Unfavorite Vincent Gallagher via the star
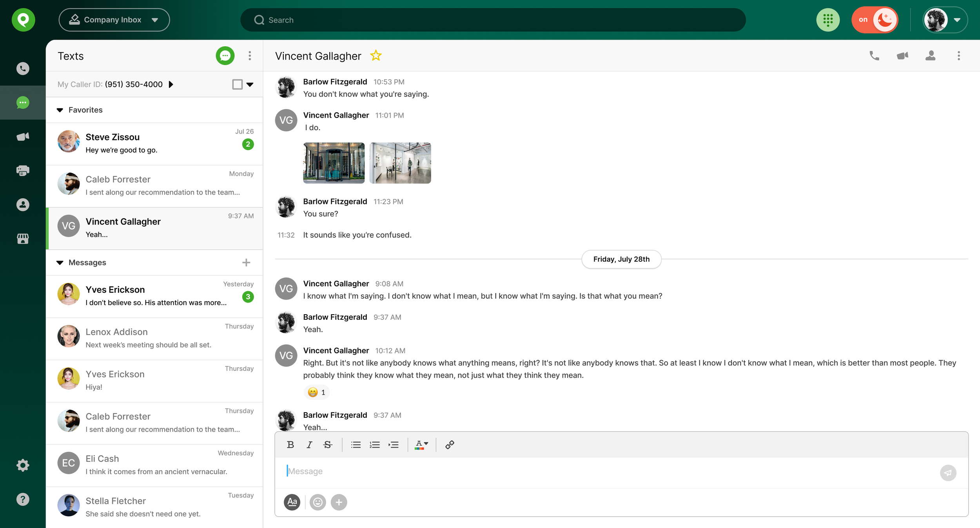This screenshot has width=980, height=528. pyautogui.click(x=376, y=55)
